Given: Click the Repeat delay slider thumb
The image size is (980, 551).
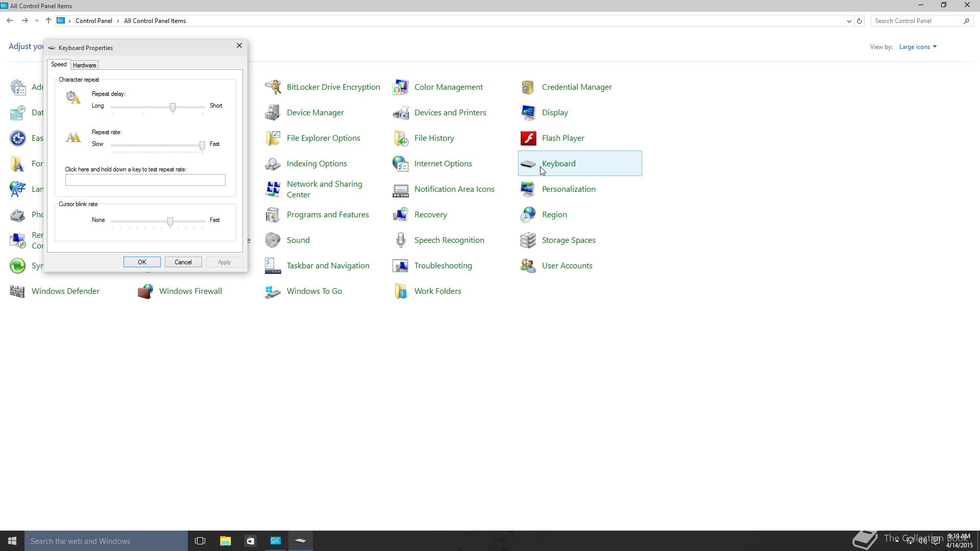Looking at the screenshot, I should [173, 107].
